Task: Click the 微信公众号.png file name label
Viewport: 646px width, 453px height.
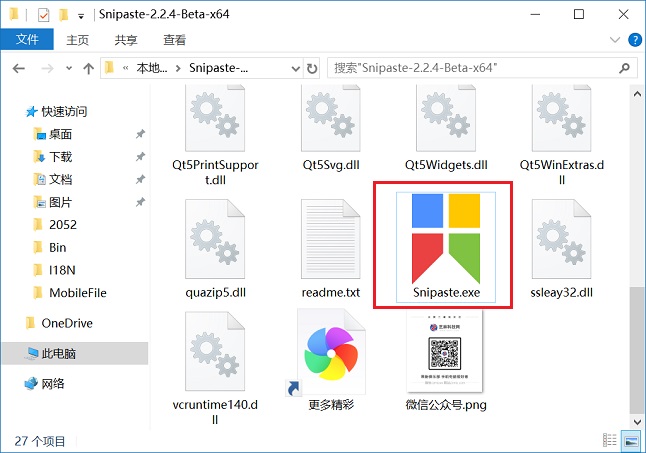Action: tap(446, 405)
